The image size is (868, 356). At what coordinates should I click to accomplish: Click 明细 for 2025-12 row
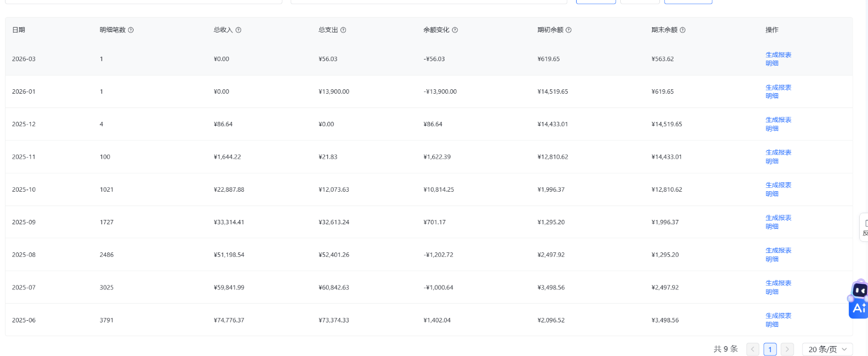tap(772, 128)
